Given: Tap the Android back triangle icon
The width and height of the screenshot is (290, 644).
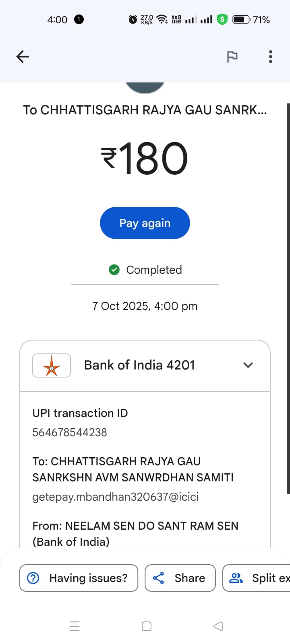Looking at the screenshot, I should tap(218, 626).
